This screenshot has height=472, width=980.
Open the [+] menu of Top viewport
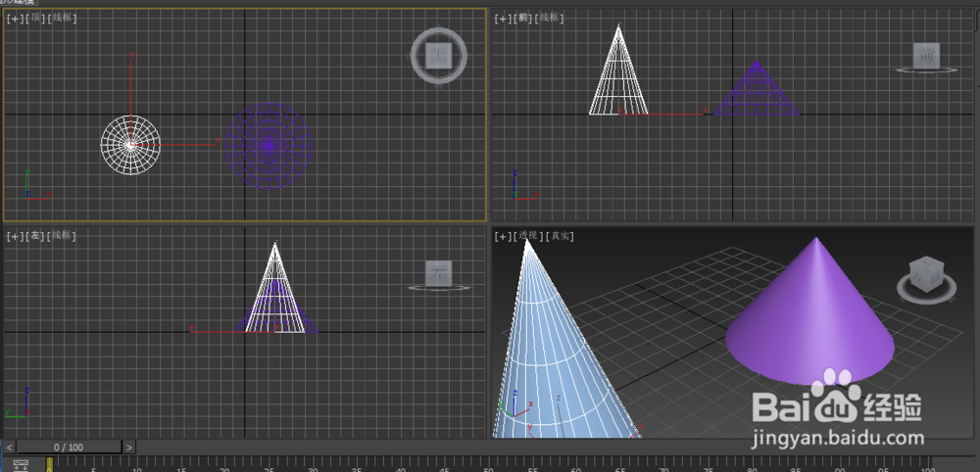tap(15, 19)
